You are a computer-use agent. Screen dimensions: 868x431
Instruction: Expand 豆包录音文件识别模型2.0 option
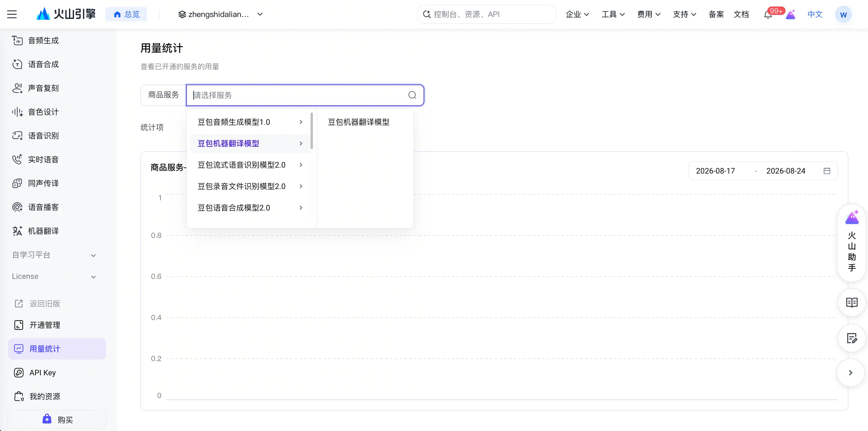250,187
